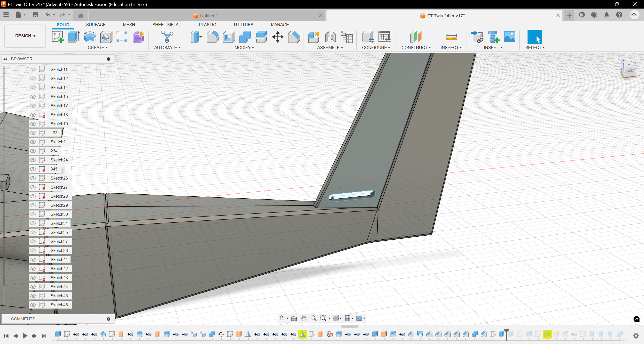Switch to the SHEET METAL tab
Viewport: 644px width, 344px height.
click(x=166, y=25)
